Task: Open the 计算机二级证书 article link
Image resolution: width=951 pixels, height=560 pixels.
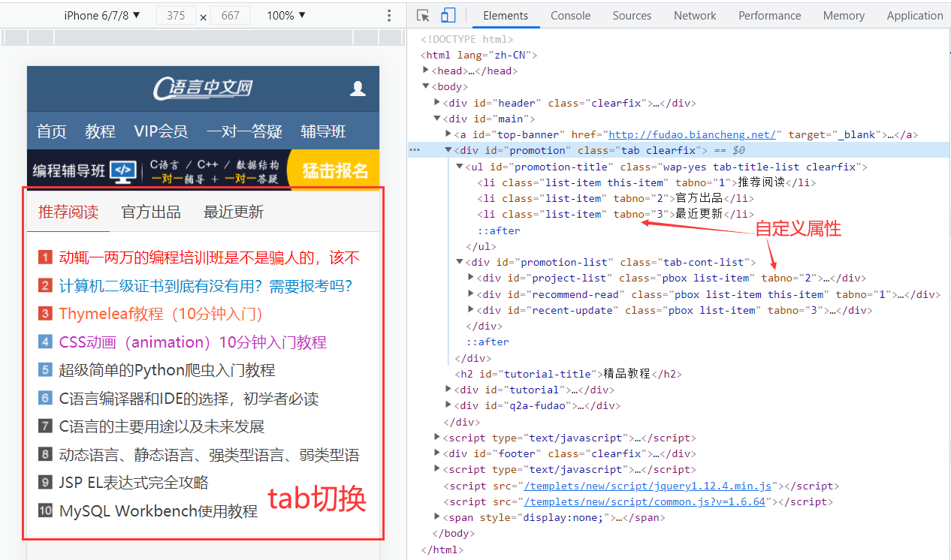Action: [206, 286]
